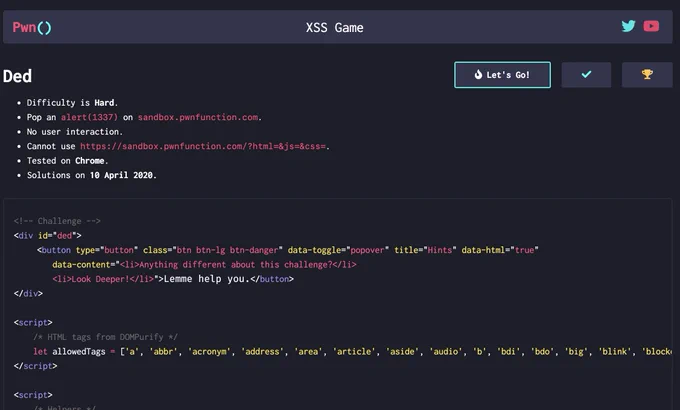Click the https://sandbox.pwnfunction.com/?html=&js=&css= text
The height and width of the screenshot is (410, 680).
203,146
